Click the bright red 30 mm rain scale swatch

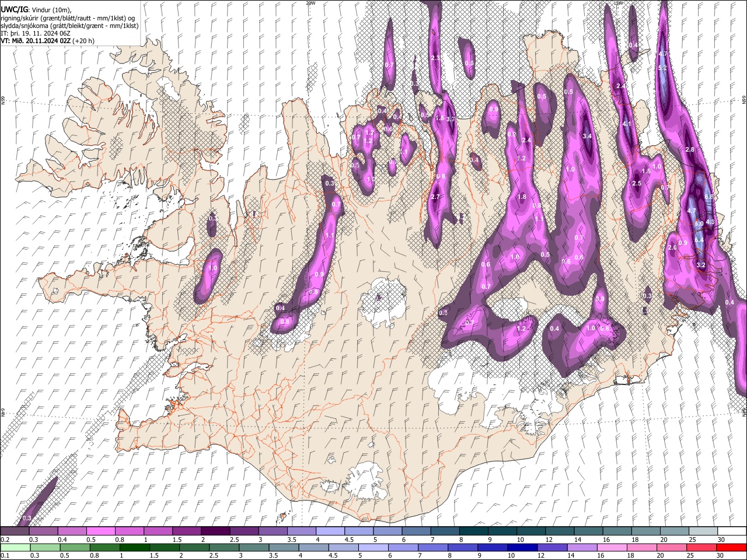click(731, 547)
